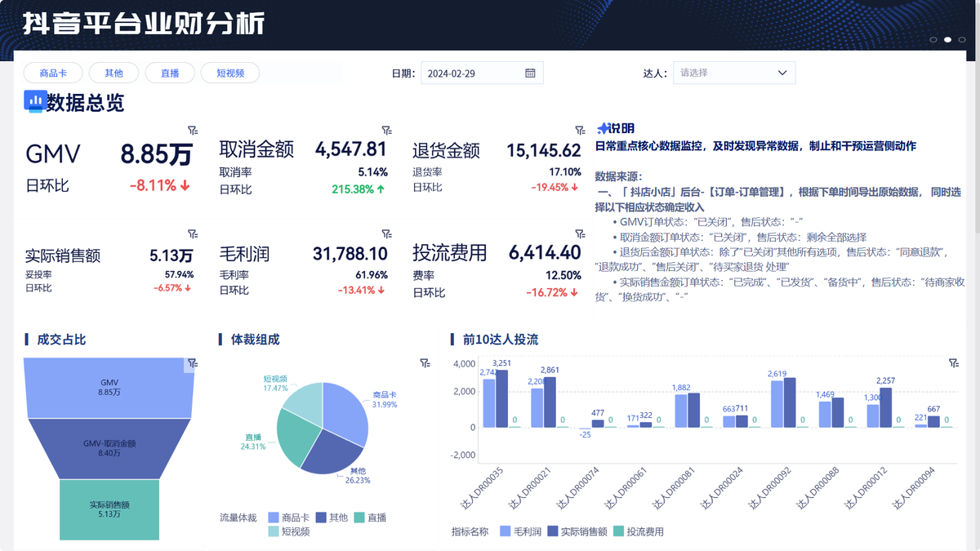Click the 取消金额 value 4,547.81
This screenshot has height=551, width=980.
pos(350,149)
